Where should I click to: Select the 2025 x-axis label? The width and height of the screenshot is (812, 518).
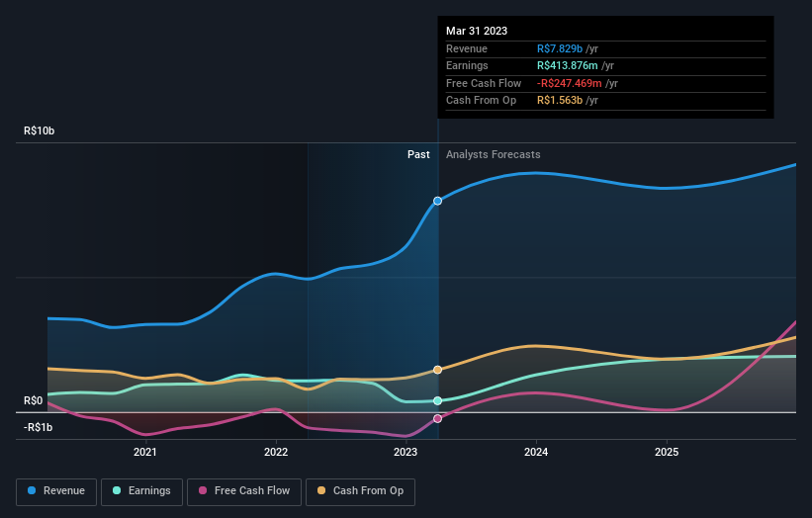point(667,452)
